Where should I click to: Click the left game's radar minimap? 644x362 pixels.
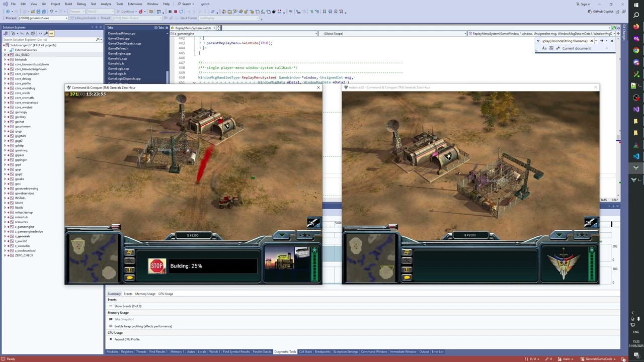point(94,258)
